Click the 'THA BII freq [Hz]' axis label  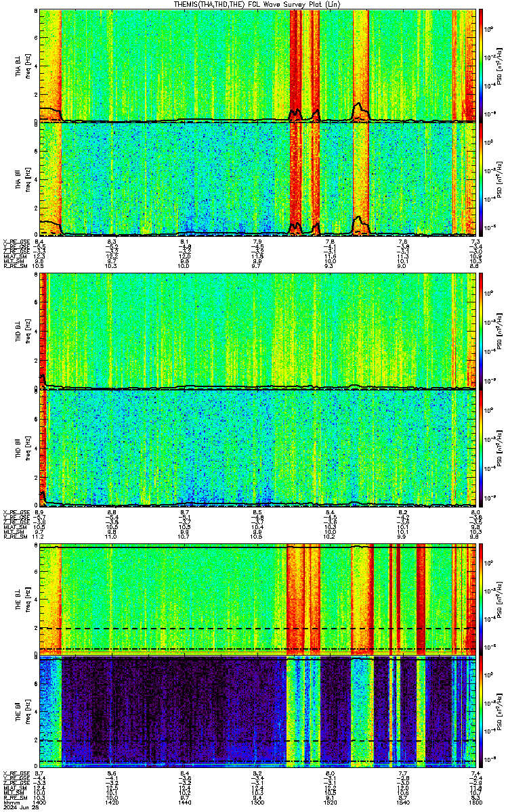tap(24, 179)
